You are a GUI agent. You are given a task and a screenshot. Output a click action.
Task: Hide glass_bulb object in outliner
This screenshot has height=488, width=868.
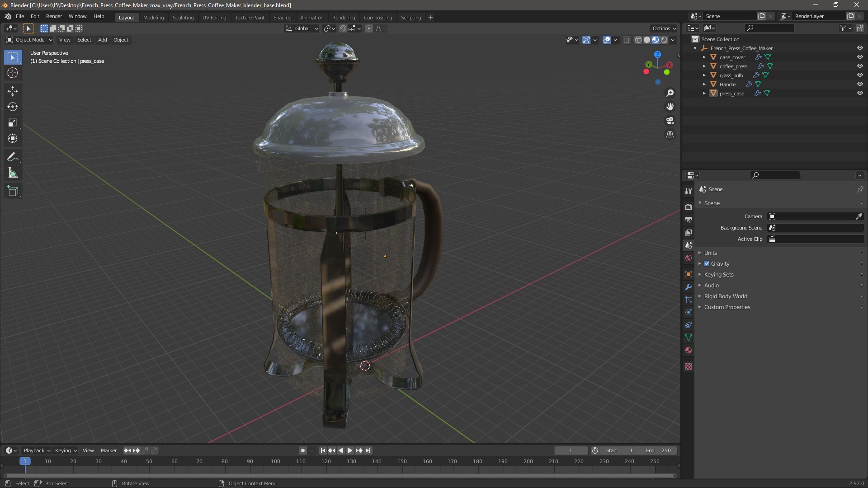pyautogui.click(x=860, y=75)
